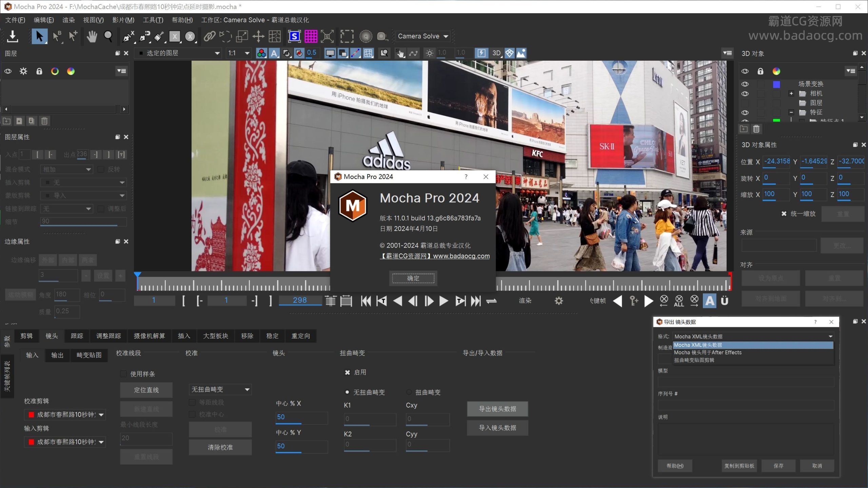Open the 校准剪辑 clip dropdown

click(x=65, y=415)
